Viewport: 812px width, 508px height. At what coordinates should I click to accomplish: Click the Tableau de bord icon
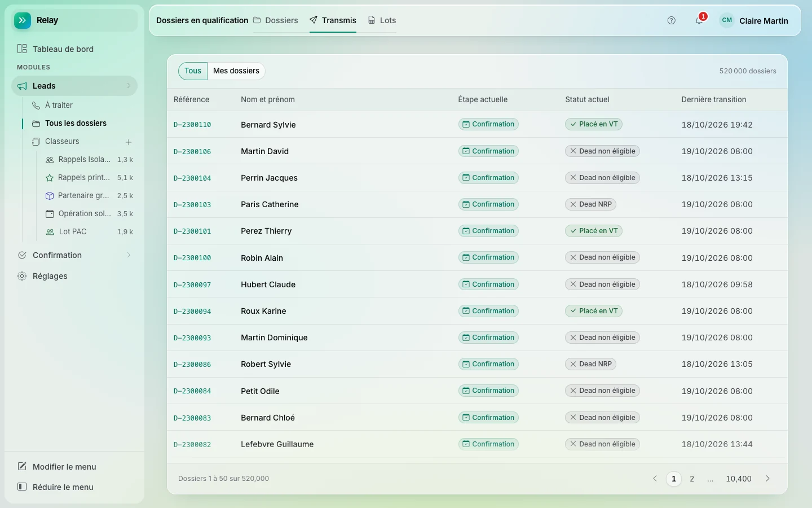coord(22,49)
